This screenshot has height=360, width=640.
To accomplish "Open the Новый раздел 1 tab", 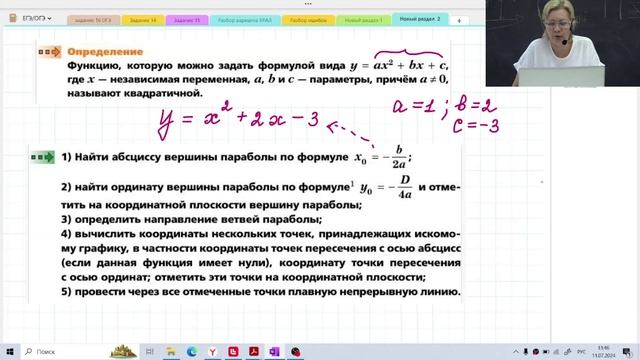I will [363, 20].
